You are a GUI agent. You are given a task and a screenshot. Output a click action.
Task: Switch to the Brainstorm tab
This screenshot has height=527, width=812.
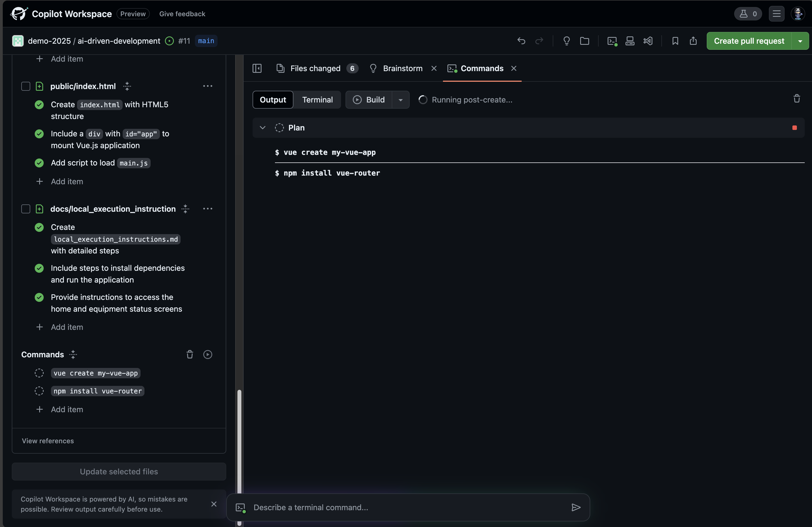click(x=396, y=68)
